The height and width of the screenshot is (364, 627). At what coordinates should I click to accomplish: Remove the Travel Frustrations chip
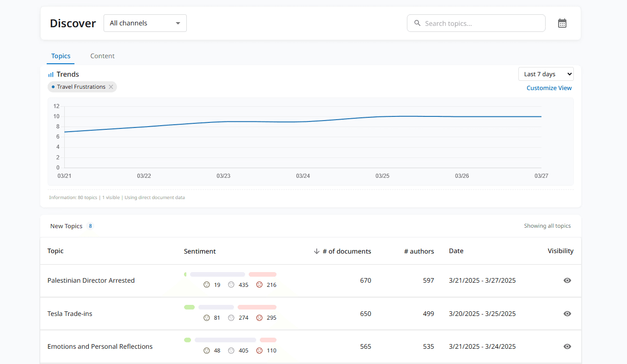pos(111,87)
